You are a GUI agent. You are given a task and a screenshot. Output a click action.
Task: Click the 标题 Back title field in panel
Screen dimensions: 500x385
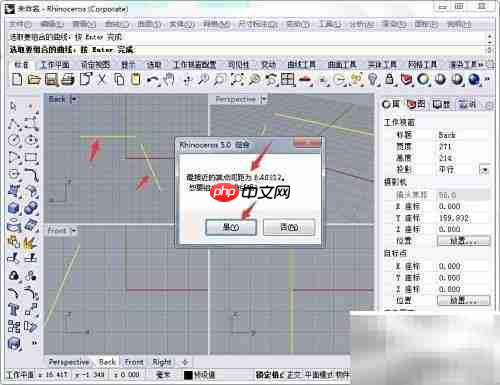463,135
